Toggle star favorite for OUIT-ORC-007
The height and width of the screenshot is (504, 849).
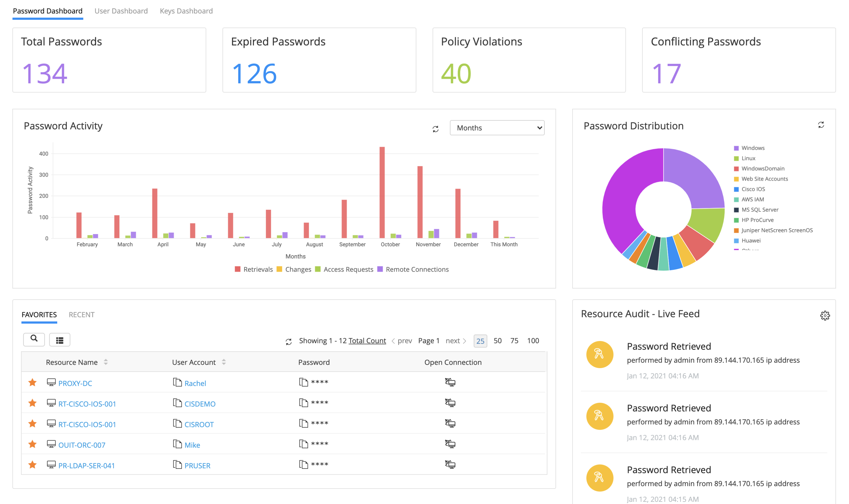click(x=32, y=445)
